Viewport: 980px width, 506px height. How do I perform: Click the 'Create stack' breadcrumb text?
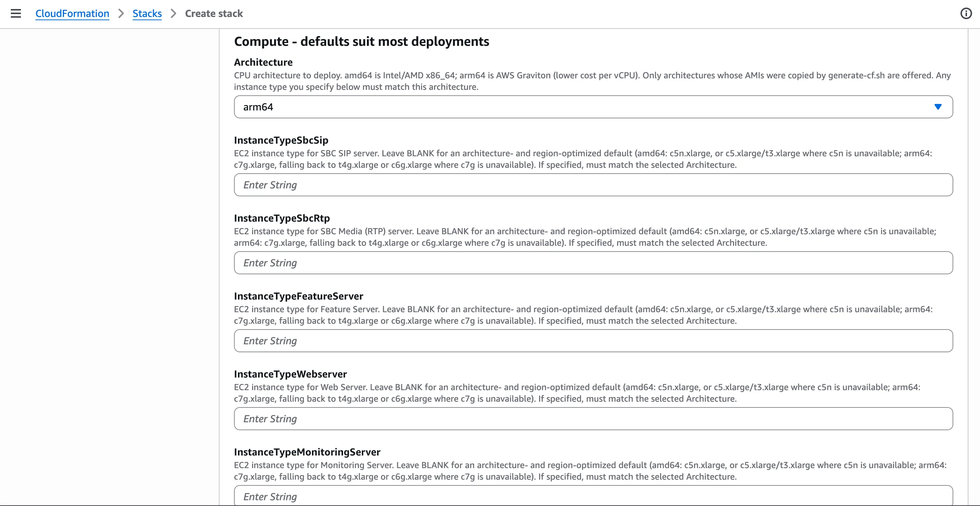click(214, 14)
